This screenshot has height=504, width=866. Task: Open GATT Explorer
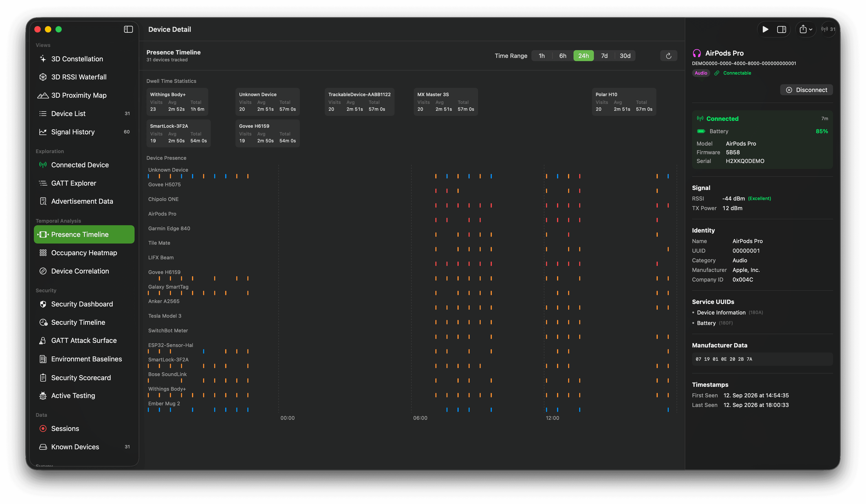pos(84,183)
